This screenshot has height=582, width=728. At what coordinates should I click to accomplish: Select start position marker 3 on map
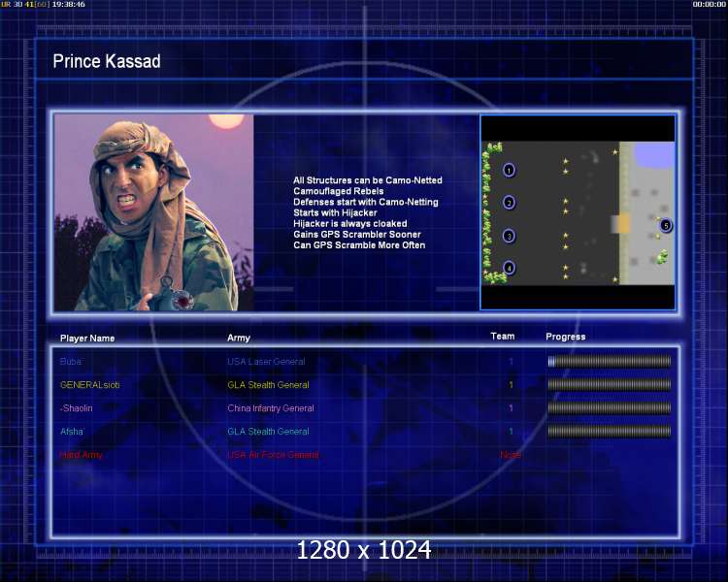click(x=509, y=237)
